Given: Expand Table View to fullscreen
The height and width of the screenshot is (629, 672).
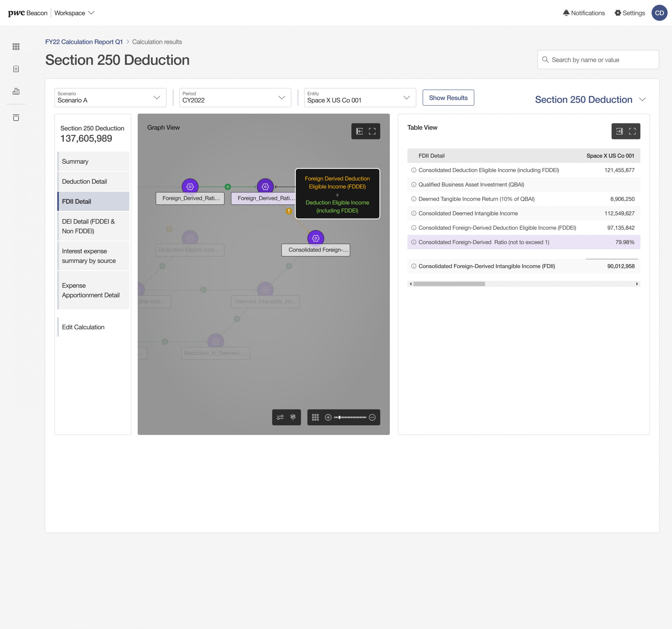Looking at the screenshot, I should tap(632, 131).
